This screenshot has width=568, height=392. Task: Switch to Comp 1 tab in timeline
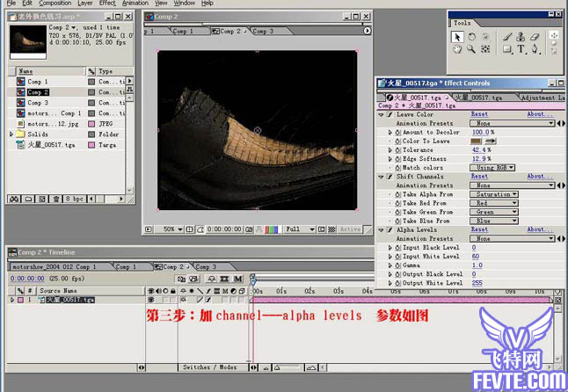(126, 267)
